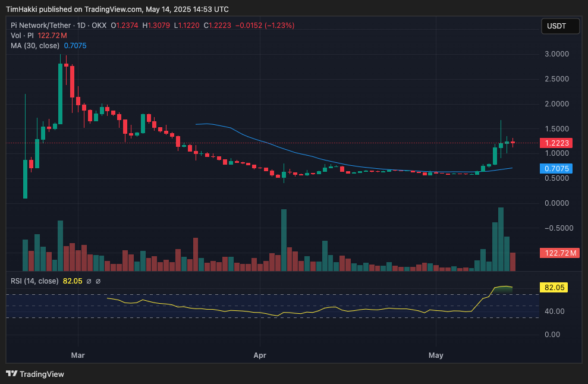This screenshot has width=588, height=384.
Task: Click the yellow RSI legend value 82.05
Action: tap(73, 281)
